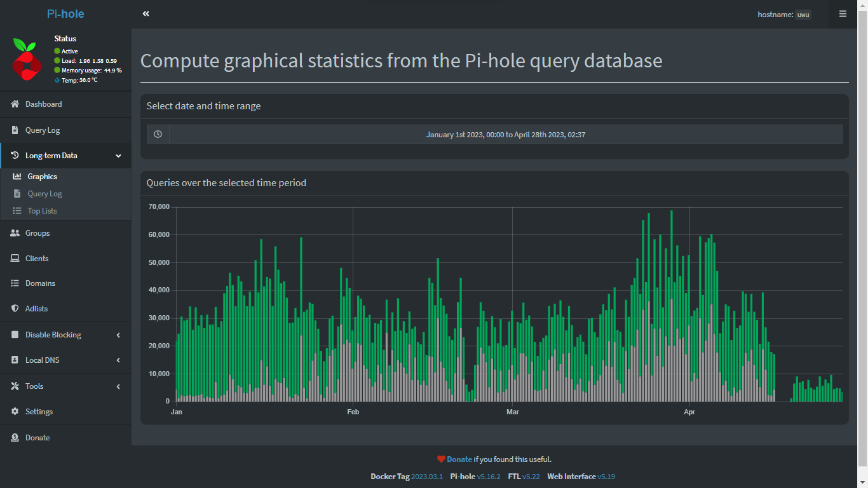Expand the Tools submenu arrow

coord(118,386)
